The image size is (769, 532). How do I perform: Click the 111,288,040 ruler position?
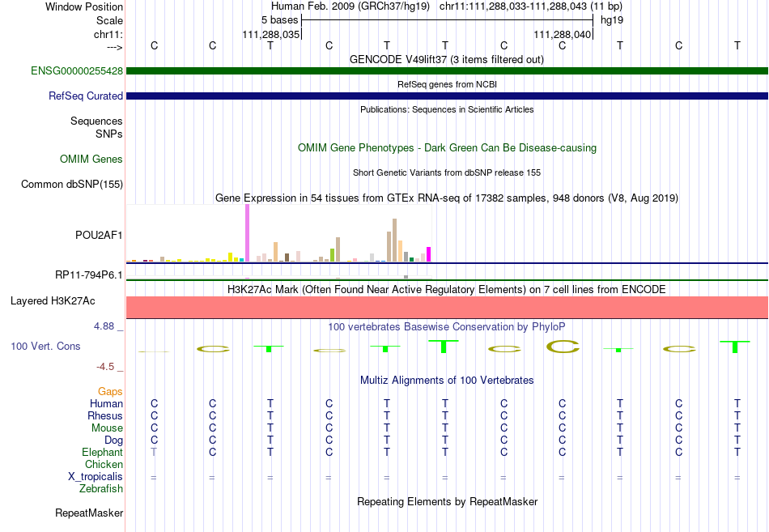coord(562,34)
